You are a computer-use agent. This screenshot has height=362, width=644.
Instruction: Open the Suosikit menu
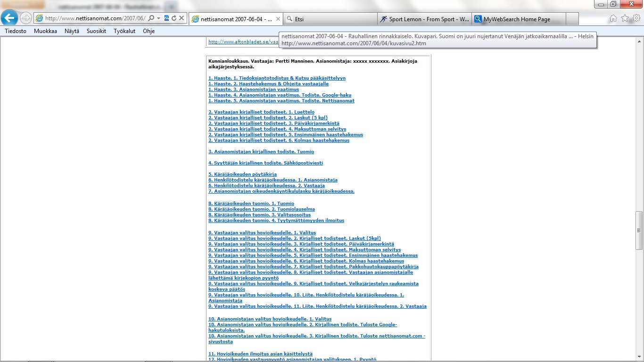[96, 31]
